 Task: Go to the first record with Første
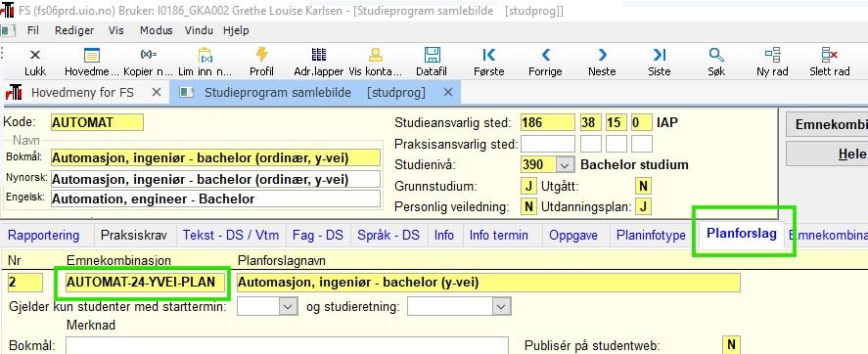pyautogui.click(x=489, y=62)
